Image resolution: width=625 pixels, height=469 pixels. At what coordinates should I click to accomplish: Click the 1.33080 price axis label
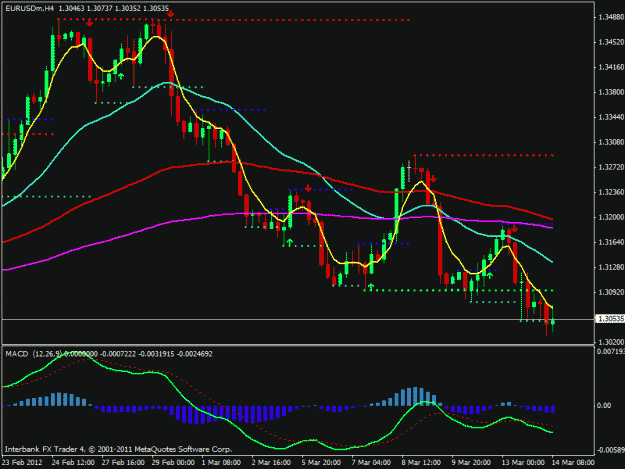611,142
